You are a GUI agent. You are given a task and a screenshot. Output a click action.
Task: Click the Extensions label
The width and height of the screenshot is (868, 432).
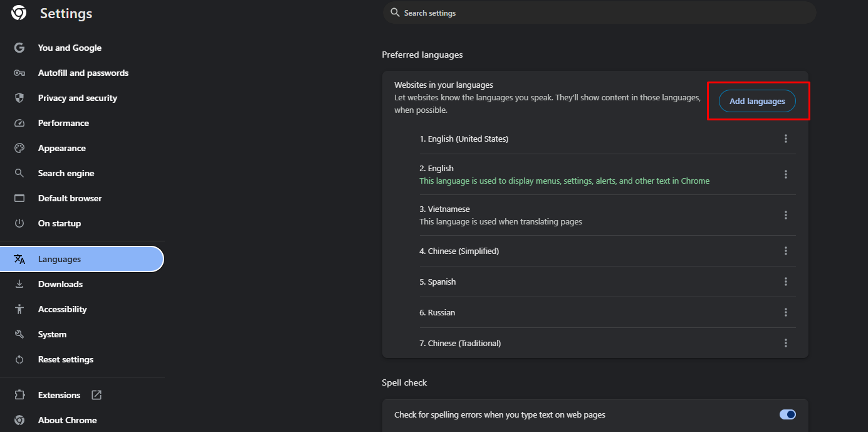click(x=59, y=395)
